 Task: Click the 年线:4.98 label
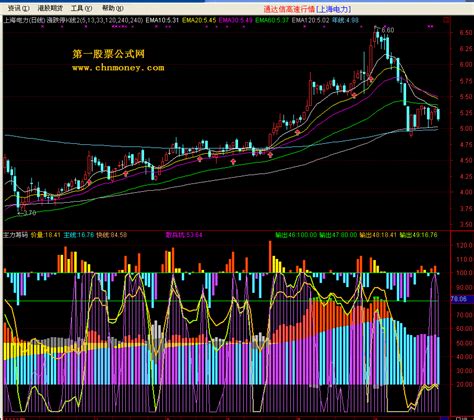click(345, 20)
